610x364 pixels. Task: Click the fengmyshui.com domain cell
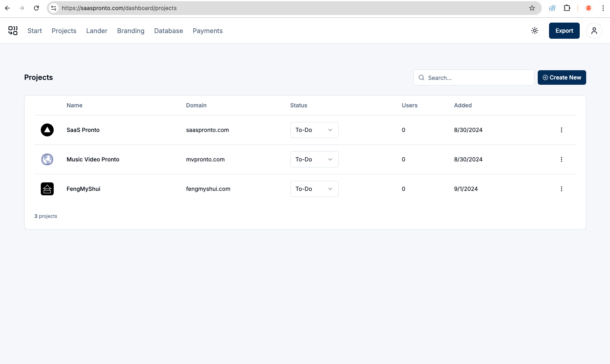point(208,189)
